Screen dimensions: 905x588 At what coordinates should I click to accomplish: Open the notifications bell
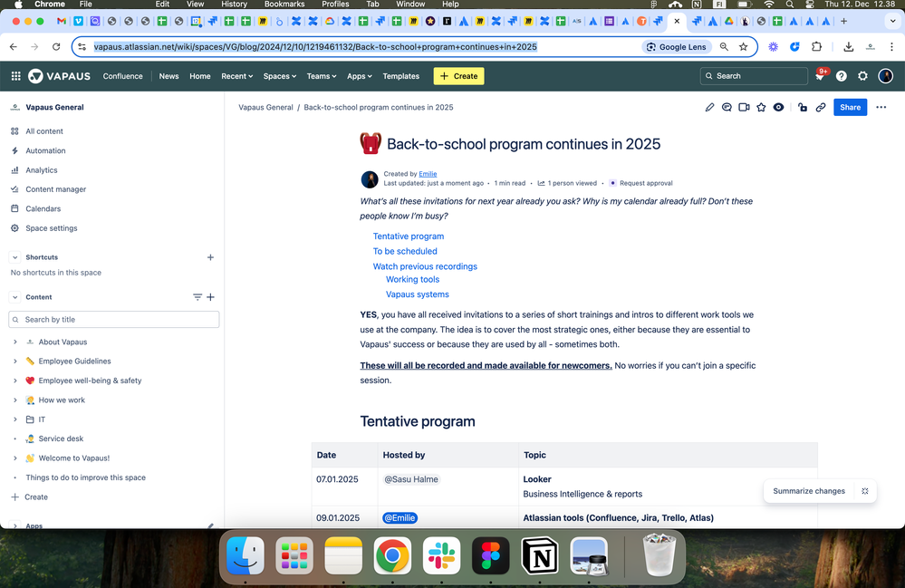tap(818, 76)
